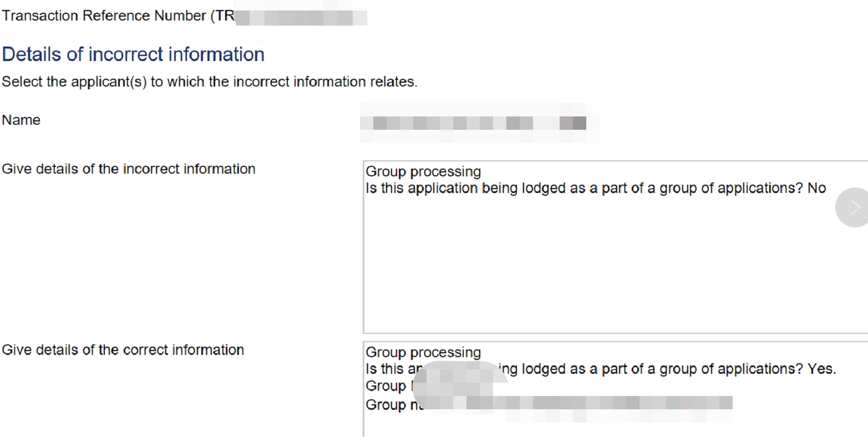Place cursor after the word 'No'
This screenshot has width=868, height=437.
pyautogui.click(x=827, y=189)
